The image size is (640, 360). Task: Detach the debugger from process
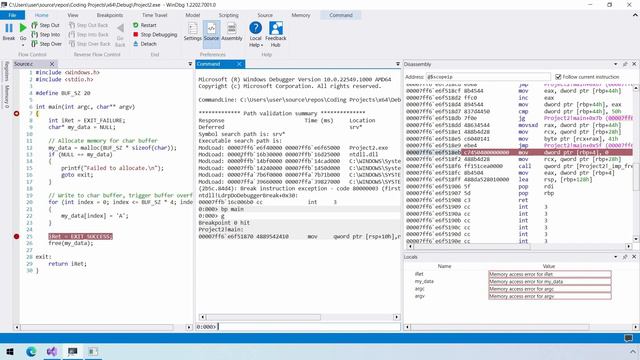pos(144,44)
